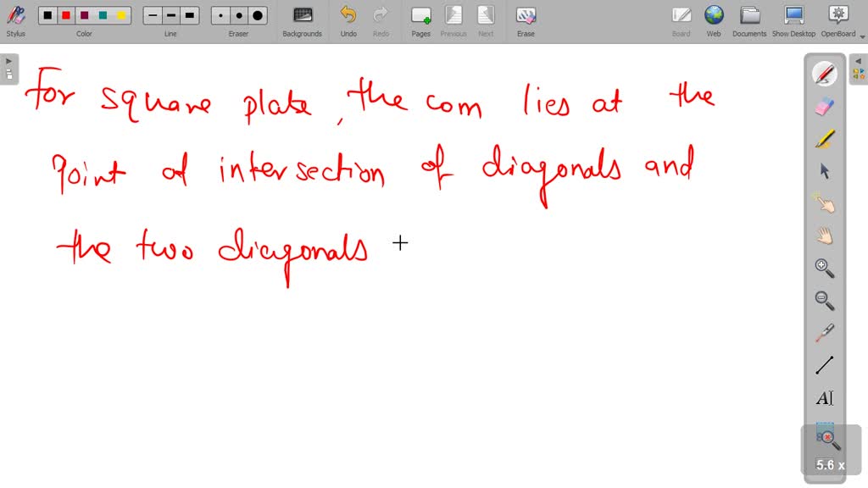This screenshot has height=488, width=868.
Task: Go to the Previous page
Action: [x=453, y=21]
